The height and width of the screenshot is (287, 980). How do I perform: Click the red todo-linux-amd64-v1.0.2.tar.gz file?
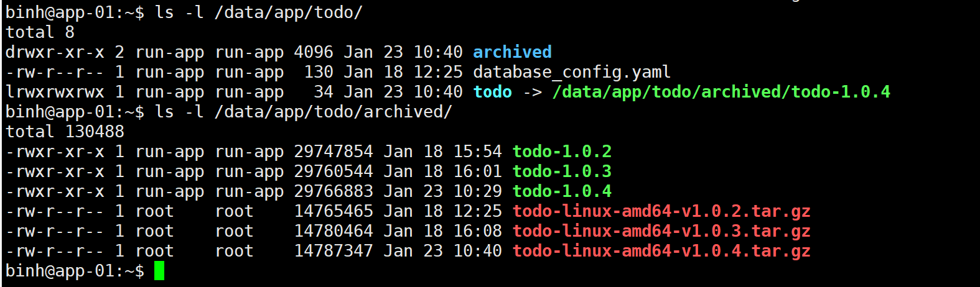click(x=661, y=211)
